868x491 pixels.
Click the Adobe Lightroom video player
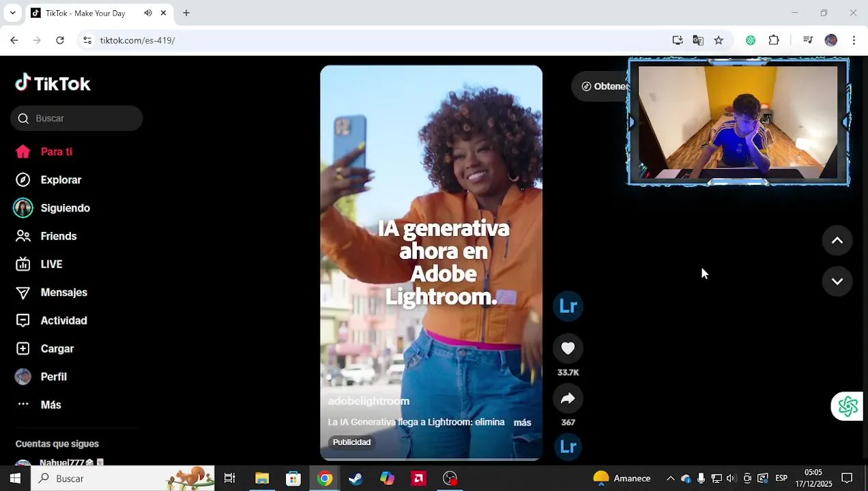click(431, 263)
